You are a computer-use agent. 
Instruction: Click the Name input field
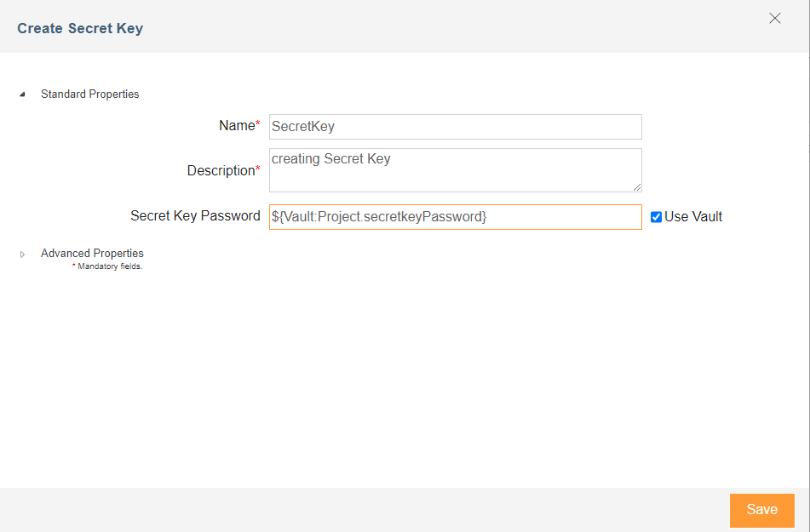[455, 127]
